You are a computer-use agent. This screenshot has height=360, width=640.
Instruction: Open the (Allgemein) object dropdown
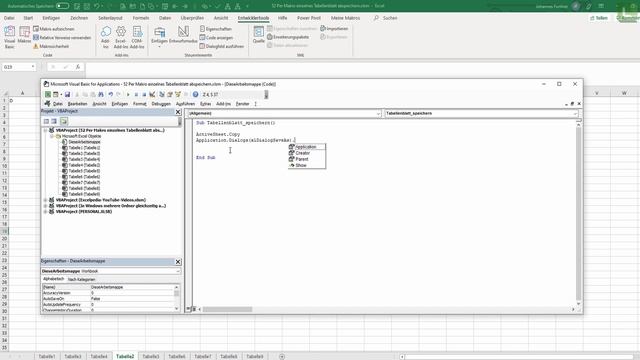[x=378, y=113]
